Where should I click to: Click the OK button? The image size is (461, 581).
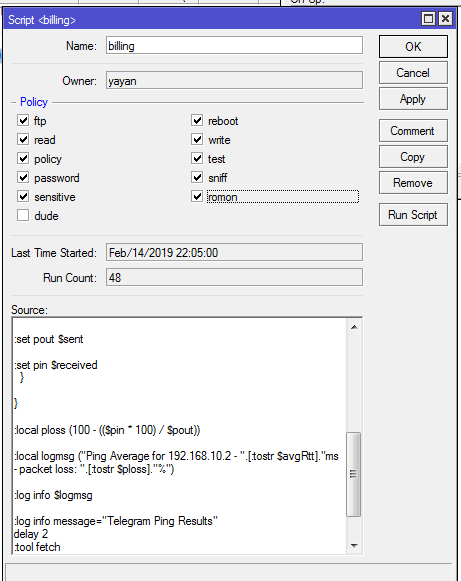point(413,47)
